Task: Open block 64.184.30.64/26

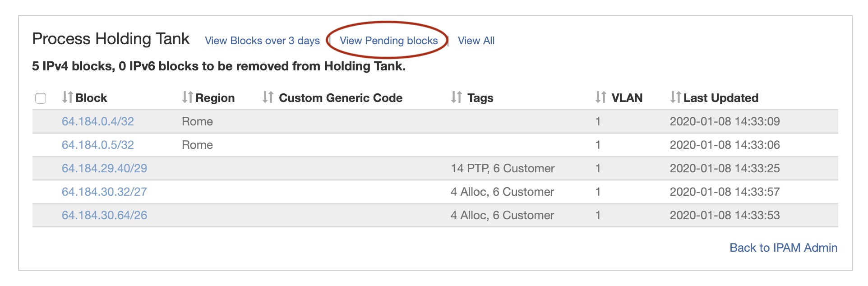Action: coord(104,215)
